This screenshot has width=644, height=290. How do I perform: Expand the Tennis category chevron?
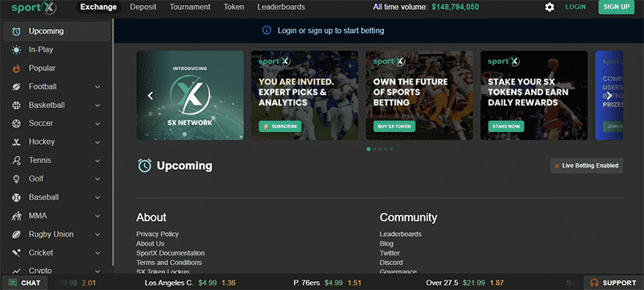[97, 160]
